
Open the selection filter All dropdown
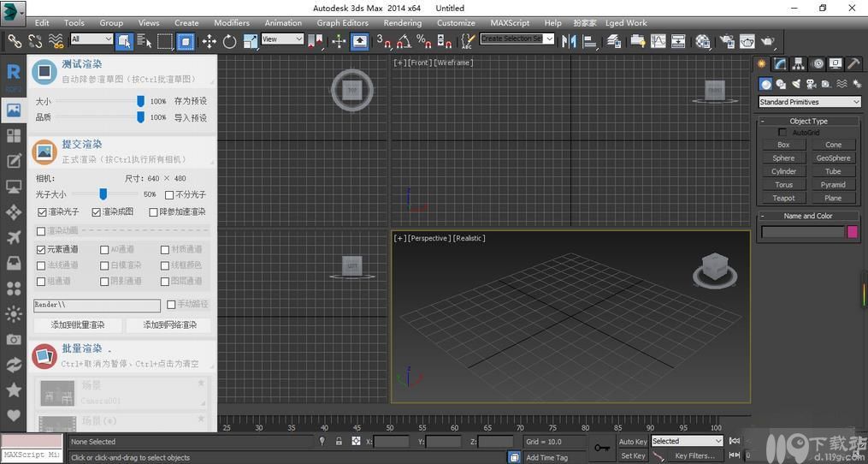pos(92,39)
